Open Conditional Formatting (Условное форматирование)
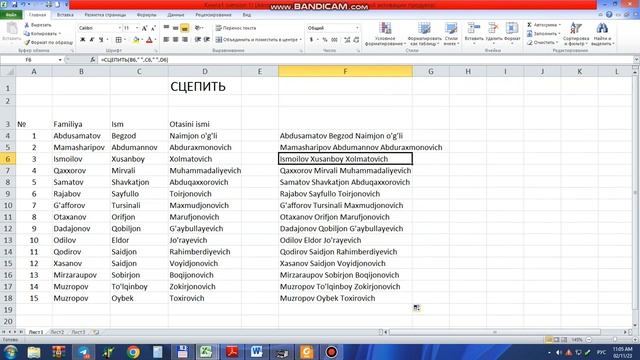Viewport: 640px width, 360px height. tap(385, 33)
